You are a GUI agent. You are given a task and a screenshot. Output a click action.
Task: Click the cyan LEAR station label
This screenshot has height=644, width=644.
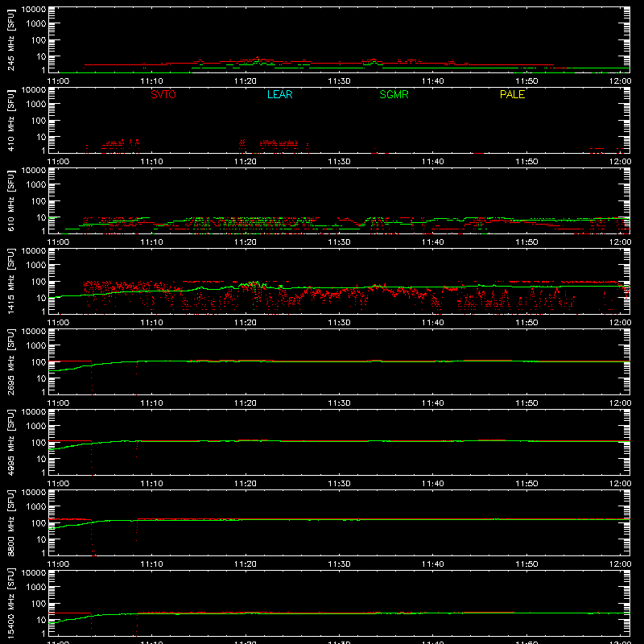point(279,94)
